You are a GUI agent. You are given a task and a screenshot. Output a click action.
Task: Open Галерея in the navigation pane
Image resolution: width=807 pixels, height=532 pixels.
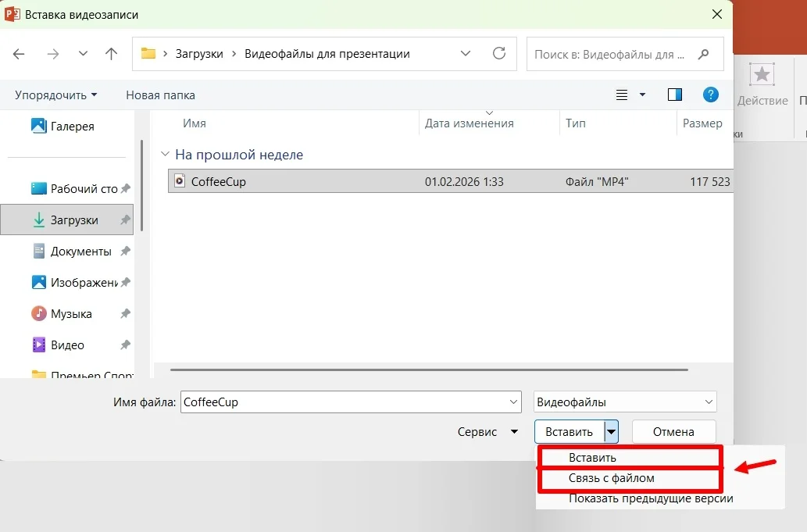pos(72,126)
